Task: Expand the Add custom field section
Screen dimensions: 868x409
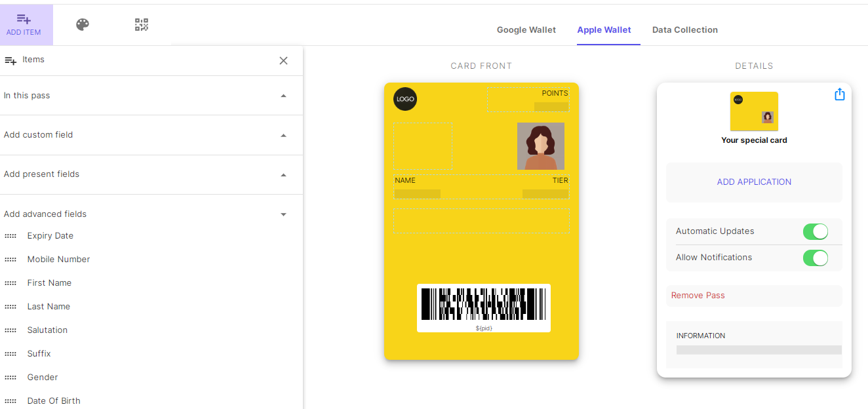Action: 151,135
